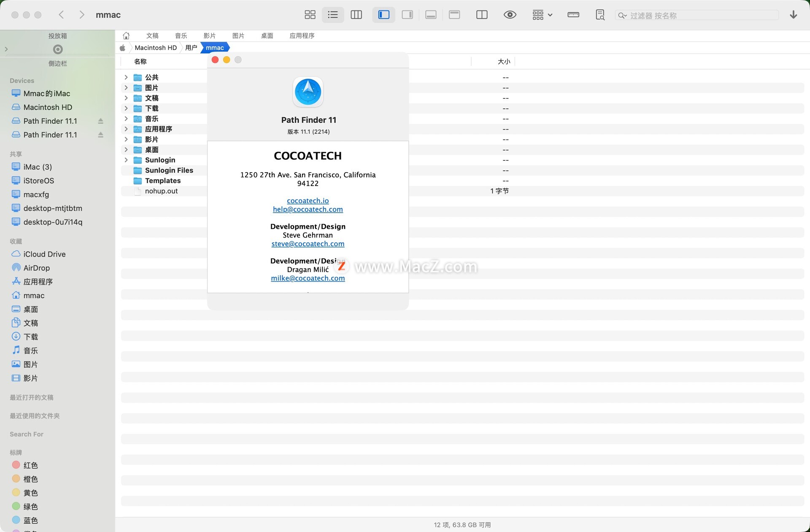The image size is (810, 532).
Task: Click the eject icon for first Path Finder 11.1
Action: [x=100, y=121]
